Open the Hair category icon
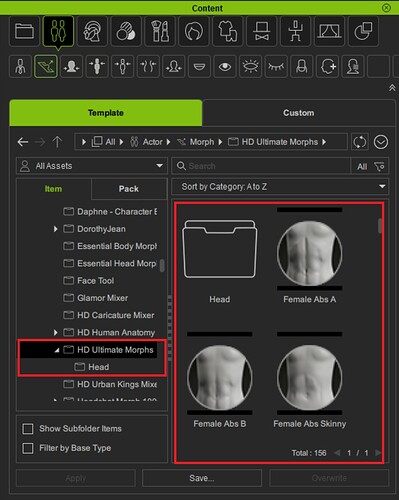Viewport: 399px width, 500px height. coord(194,31)
